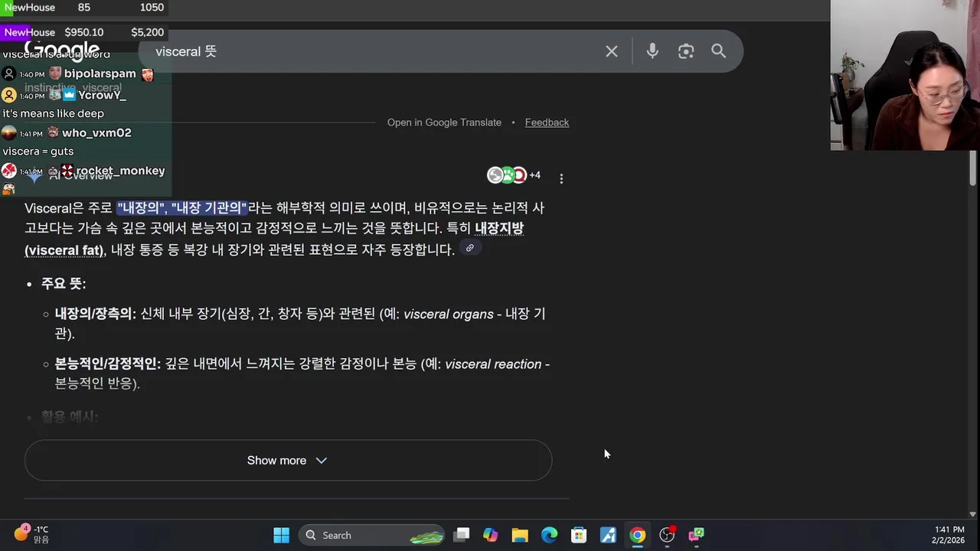Viewport: 980px width, 551px height.
Task: Click the 내장의/장측의 definition label
Action: (95, 314)
